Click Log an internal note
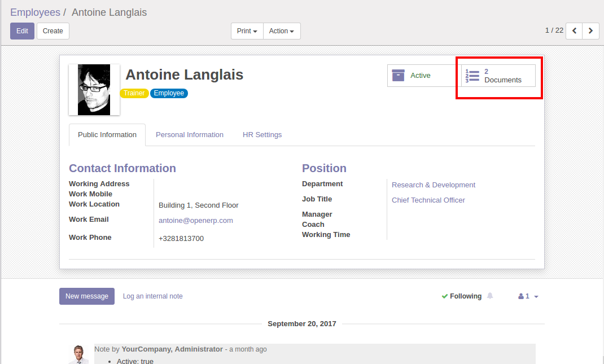 [x=152, y=296]
